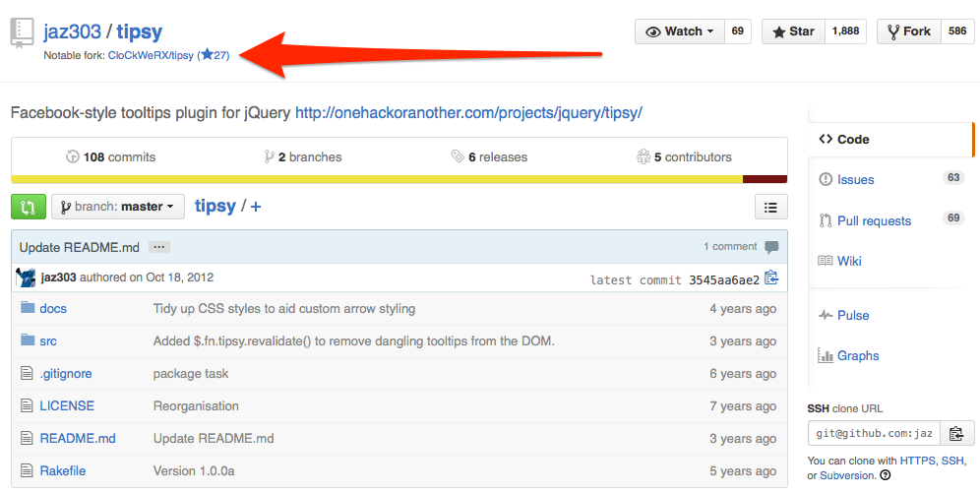This screenshot has height=493, width=980.
Task: Choose the Subversion clone option
Action: 847,475
